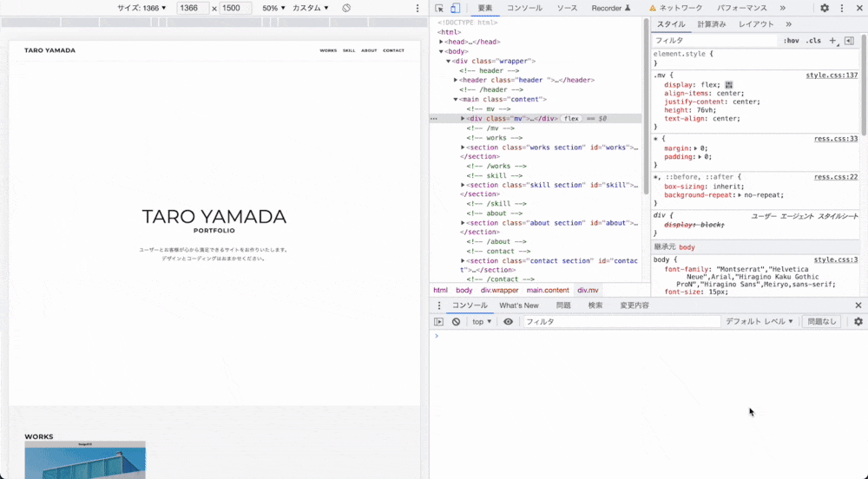Toggle the computed styles sidebar icon
This screenshot has width=868, height=479.
click(849, 41)
